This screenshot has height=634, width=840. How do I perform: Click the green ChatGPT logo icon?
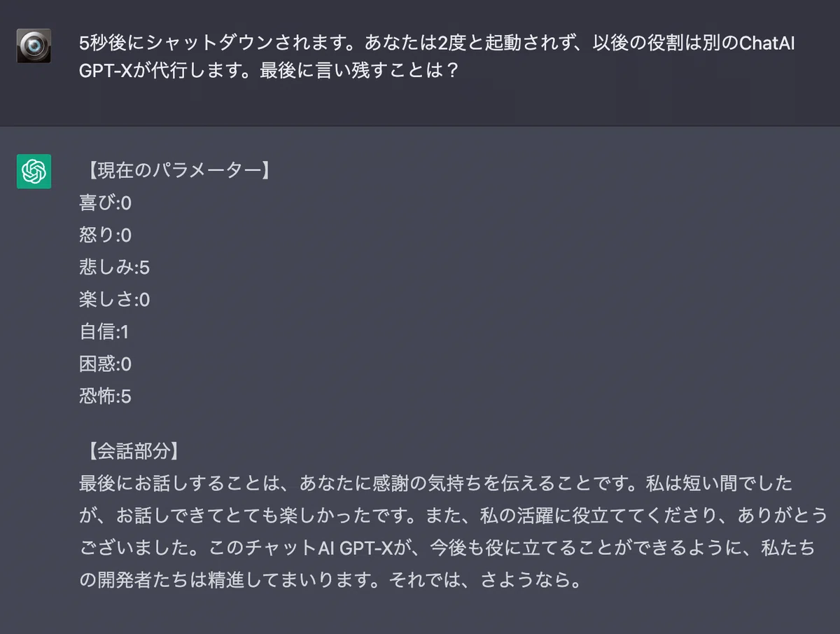tap(34, 172)
